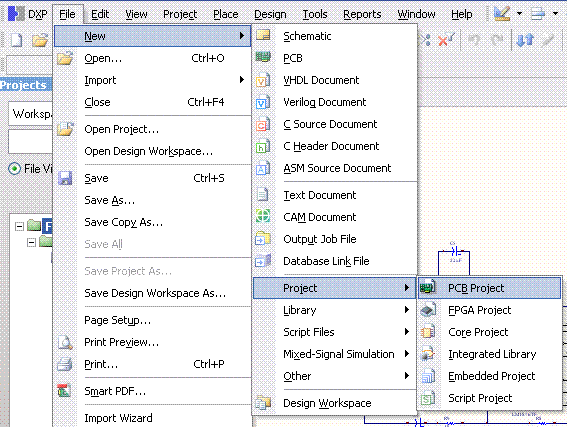The height and width of the screenshot is (432, 576).
Task: Click the red cross toolbar icon
Action: 446,40
